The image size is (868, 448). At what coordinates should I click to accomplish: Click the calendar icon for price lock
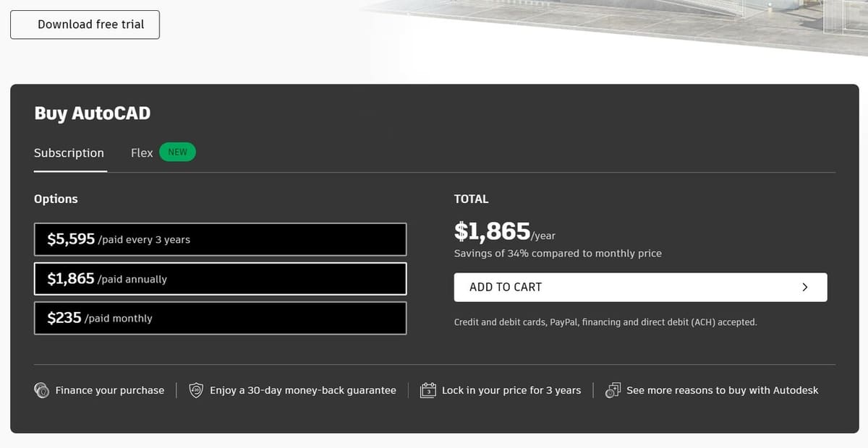[428, 390]
